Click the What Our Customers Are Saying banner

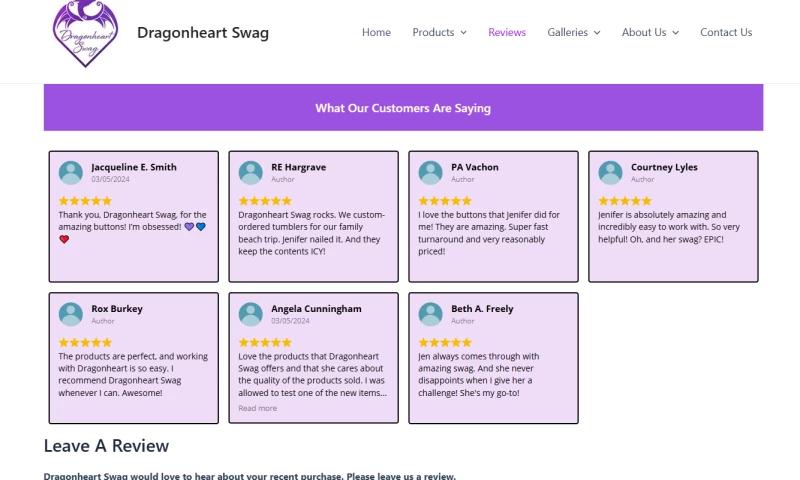(x=403, y=108)
